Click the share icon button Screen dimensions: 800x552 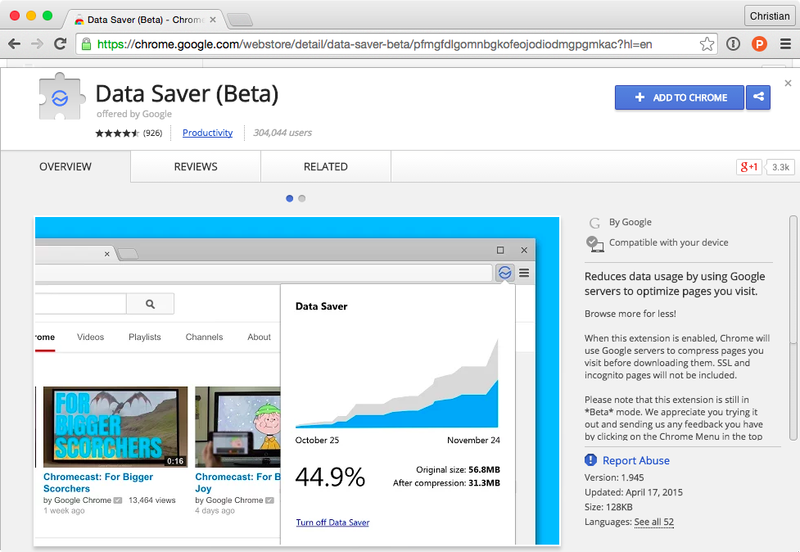[758, 97]
